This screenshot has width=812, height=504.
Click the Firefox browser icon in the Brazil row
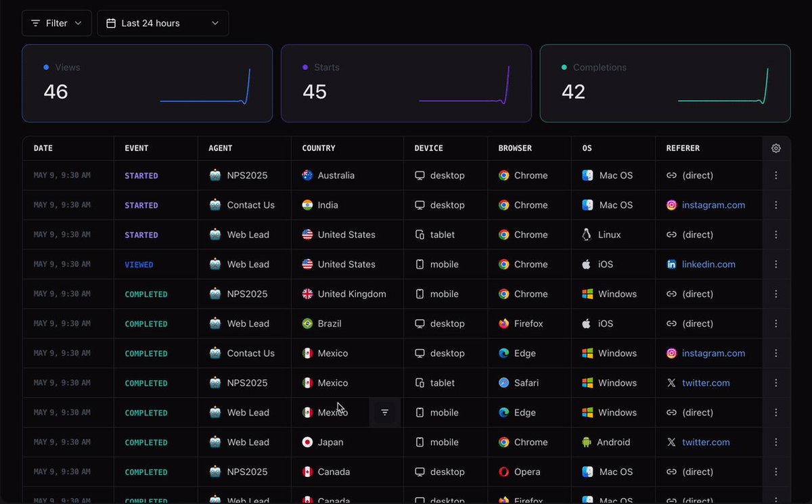[x=503, y=323]
